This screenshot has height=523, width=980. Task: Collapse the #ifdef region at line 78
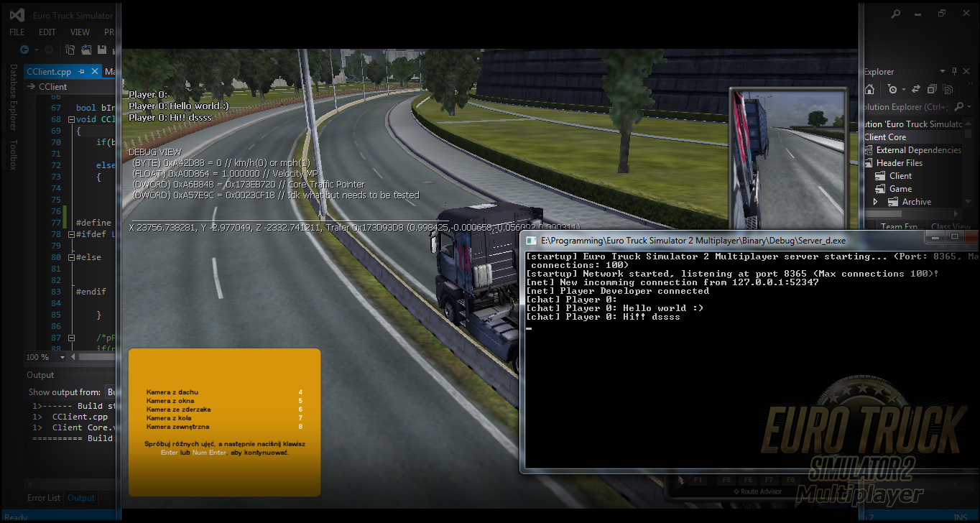click(x=70, y=234)
